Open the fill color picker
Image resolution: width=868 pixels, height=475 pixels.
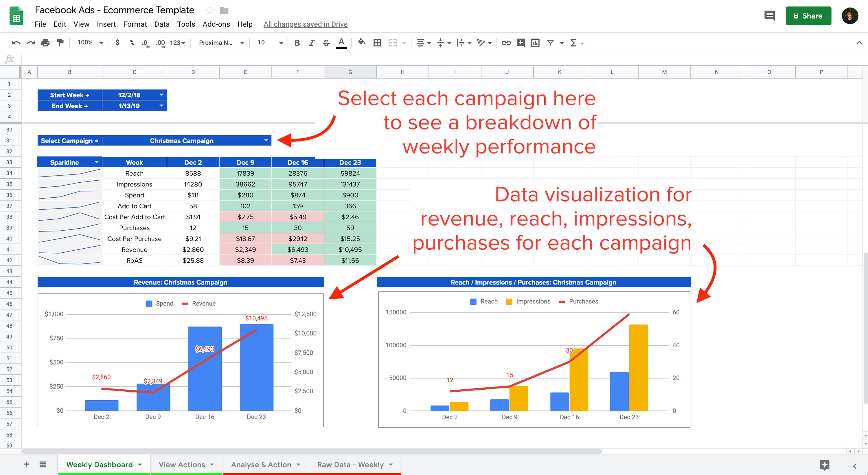click(x=361, y=42)
